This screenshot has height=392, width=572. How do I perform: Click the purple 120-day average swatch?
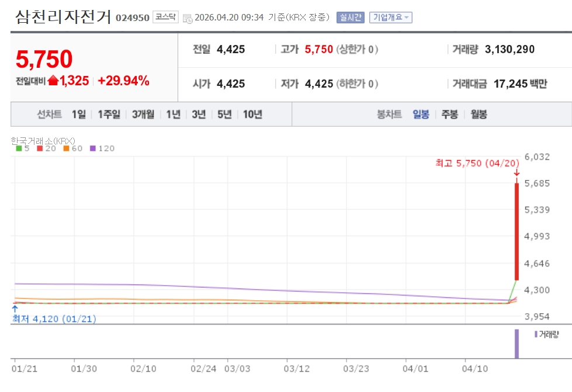[92, 148]
